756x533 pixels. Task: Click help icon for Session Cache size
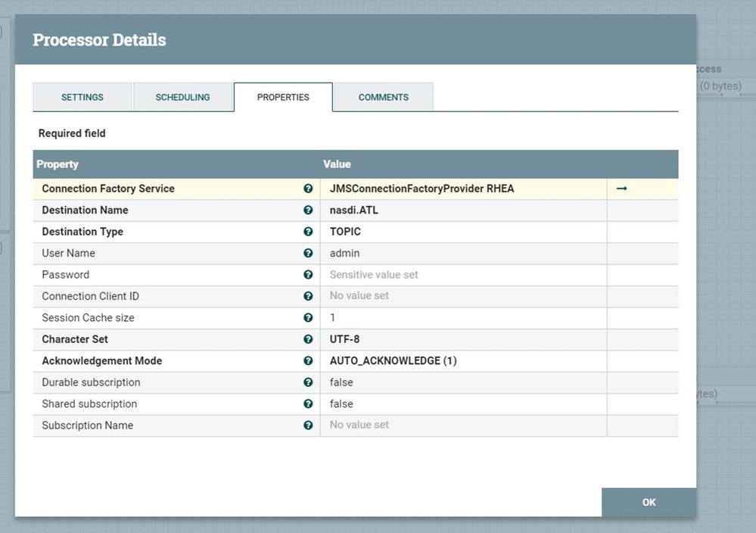(x=308, y=318)
